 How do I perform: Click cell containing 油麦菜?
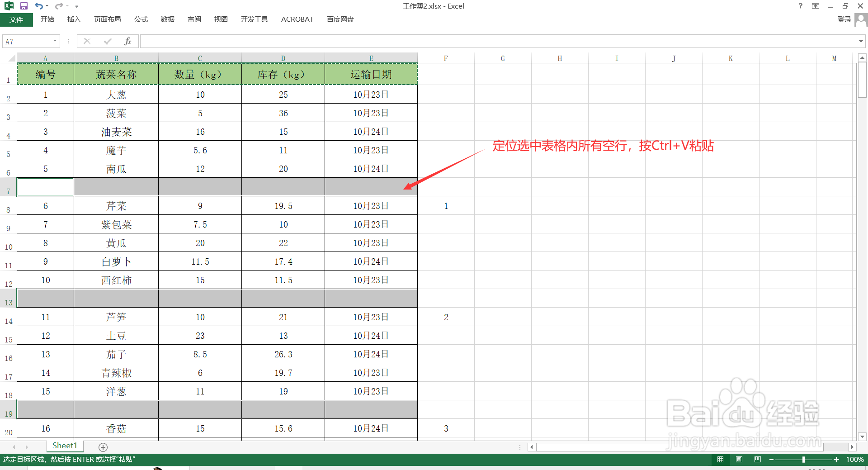pos(116,132)
